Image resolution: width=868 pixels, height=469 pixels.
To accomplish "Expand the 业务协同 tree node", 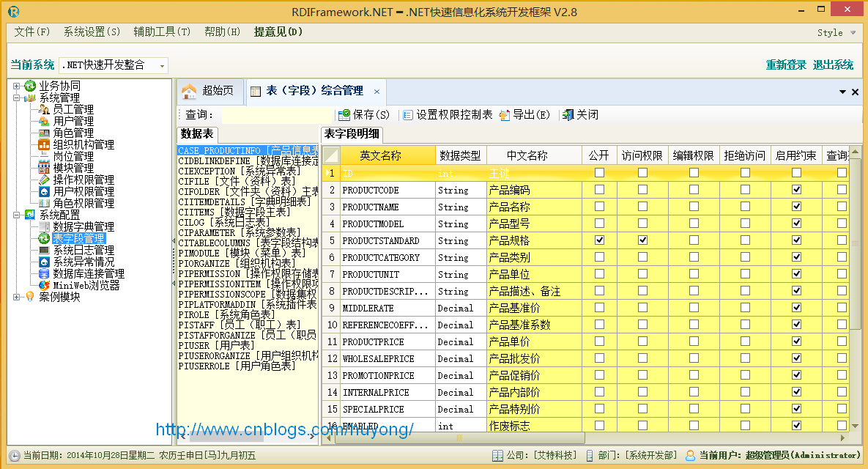I will pos(17,86).
